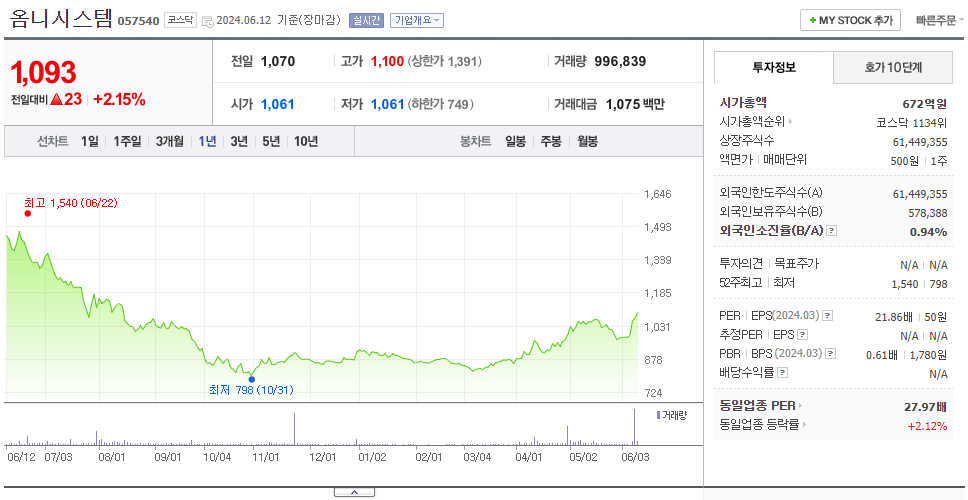Open help icon next to PER EPS(2024.03)

pyautogui.click(x=828, y=316)
